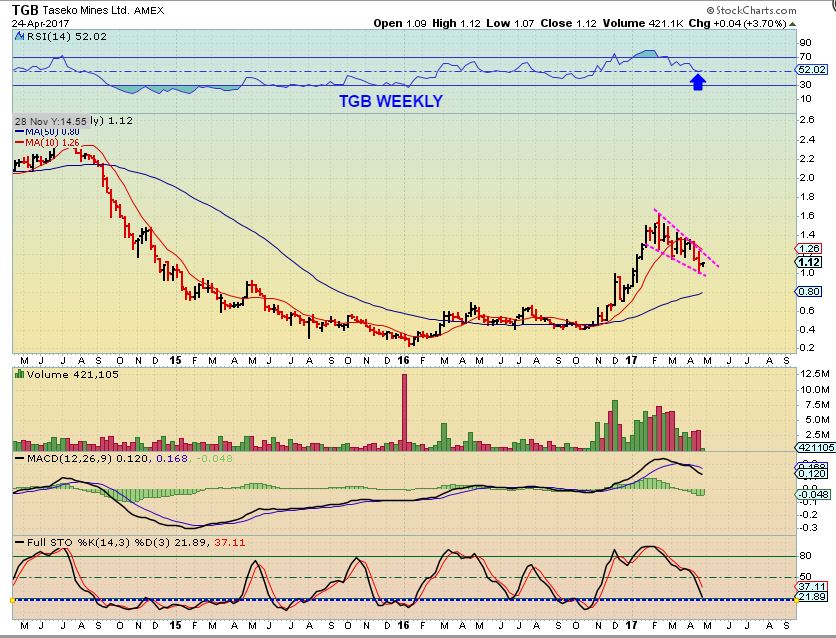Click the 'MACD(12,26,9)' legend label

tap(69, 458)
